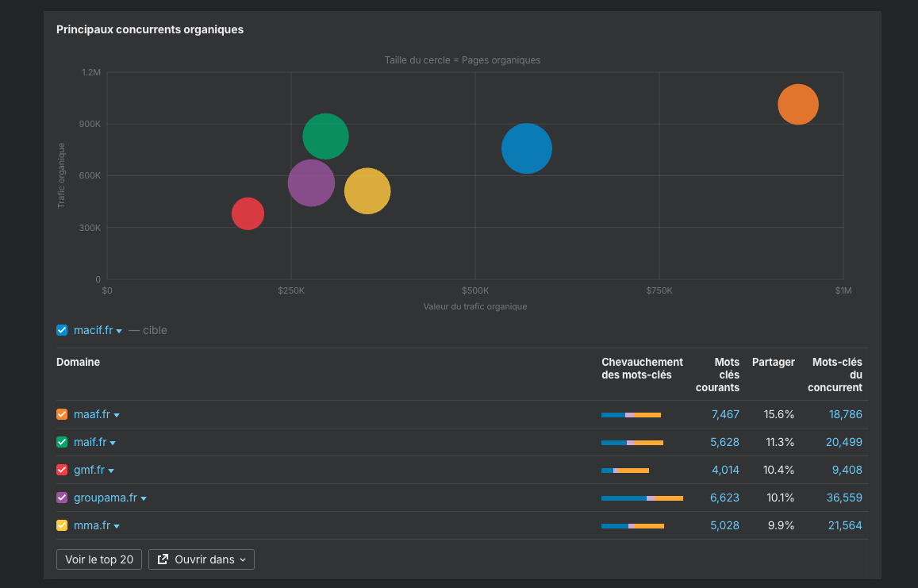Screen dimensions: 918x588
Task: Click the purple bubble in the chart
Action: point(310,183)
